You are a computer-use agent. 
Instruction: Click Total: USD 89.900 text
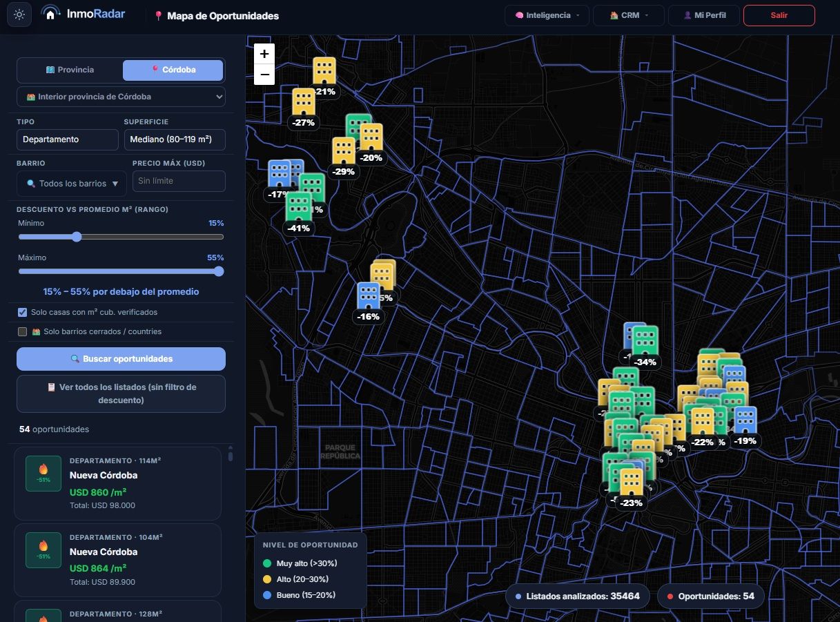pos(102,582)
